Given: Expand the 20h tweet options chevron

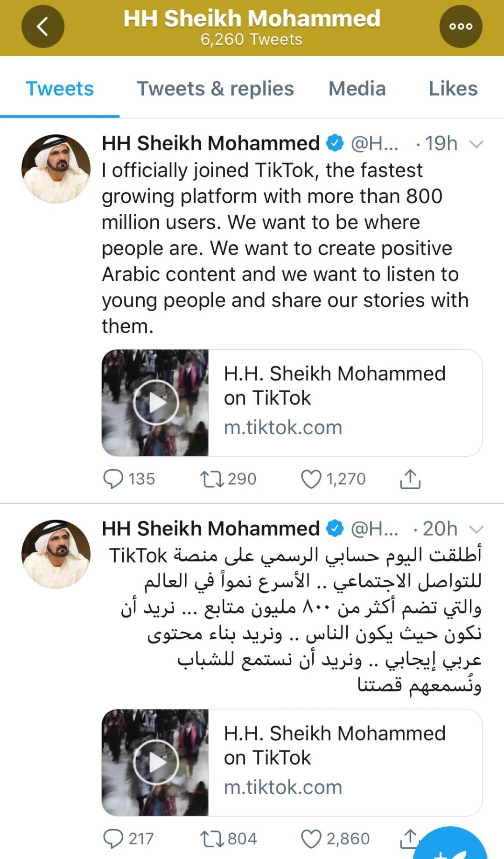Looking at the screenshot, I should click(x=476, y=529).
